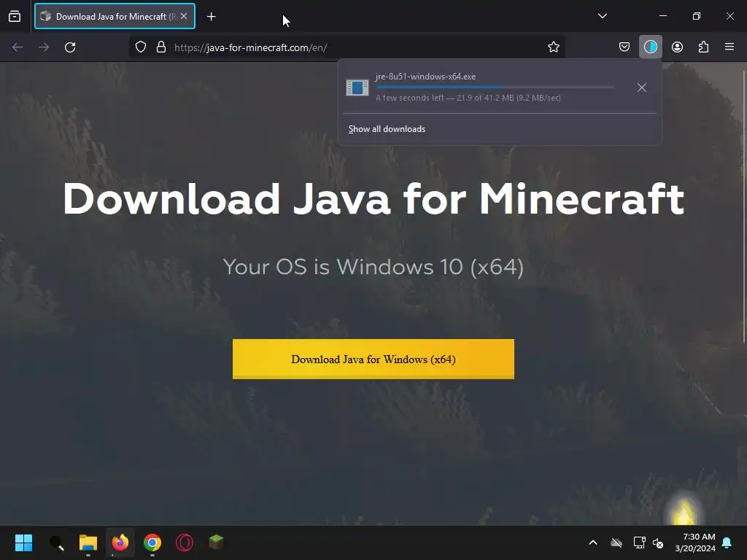Open a new tab with plus button
747x560 pixels.
[x=211, y=17]
